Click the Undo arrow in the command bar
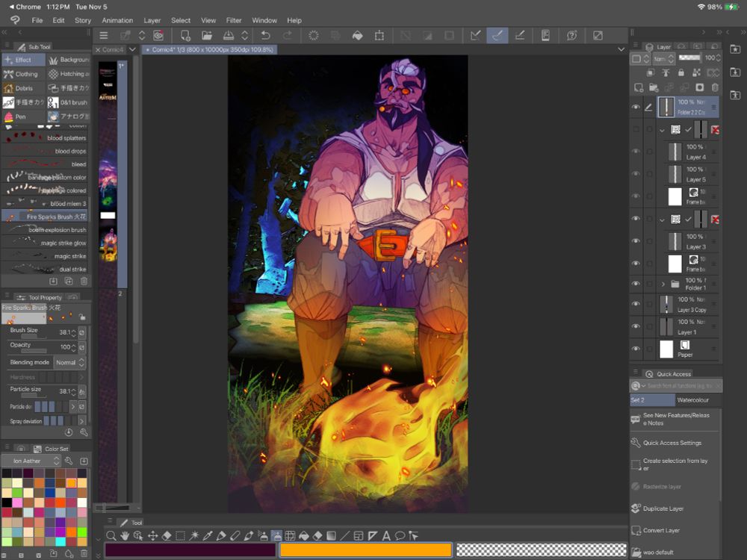 (265, 35)
